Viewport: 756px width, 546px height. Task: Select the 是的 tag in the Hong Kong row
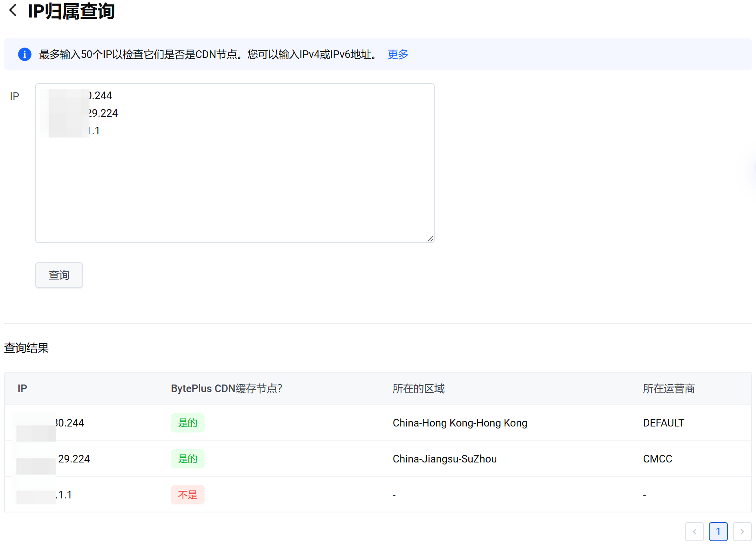[188, 423]
